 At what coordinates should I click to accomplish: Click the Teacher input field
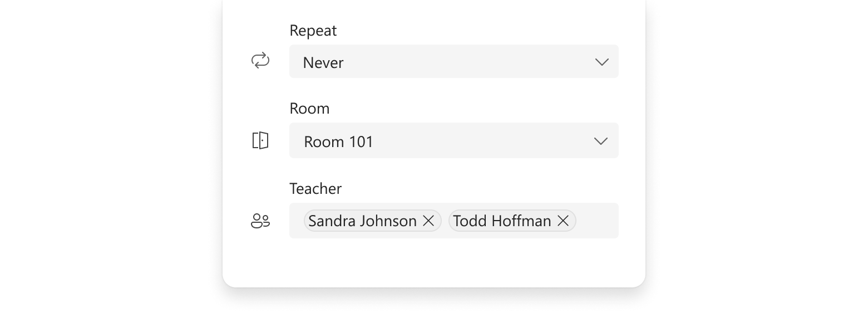595,221
